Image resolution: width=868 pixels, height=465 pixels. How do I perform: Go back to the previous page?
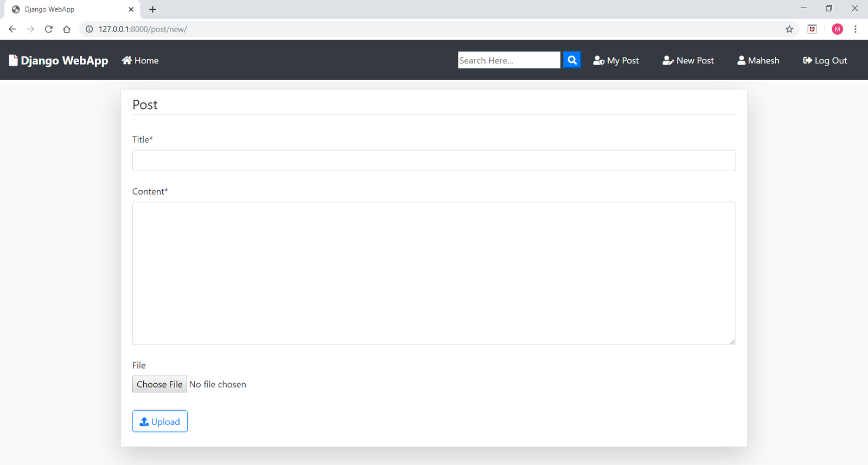click(12, 29)
